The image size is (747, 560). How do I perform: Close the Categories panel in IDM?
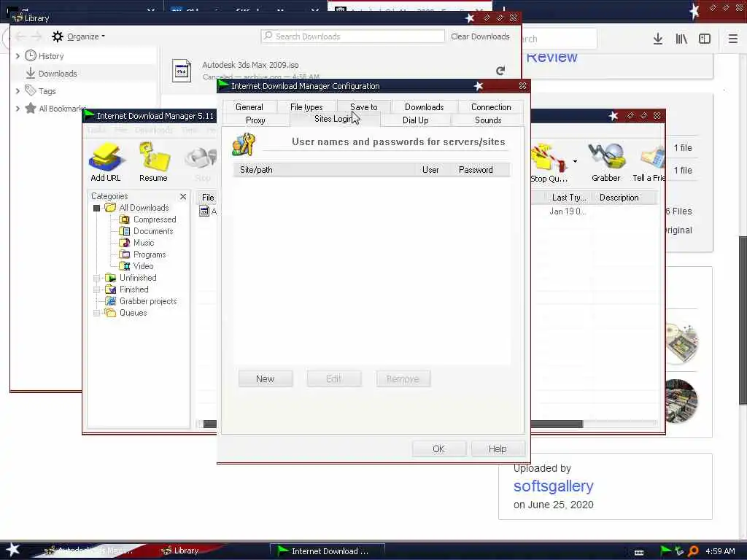pyautogui.click(x=183, y=196)
